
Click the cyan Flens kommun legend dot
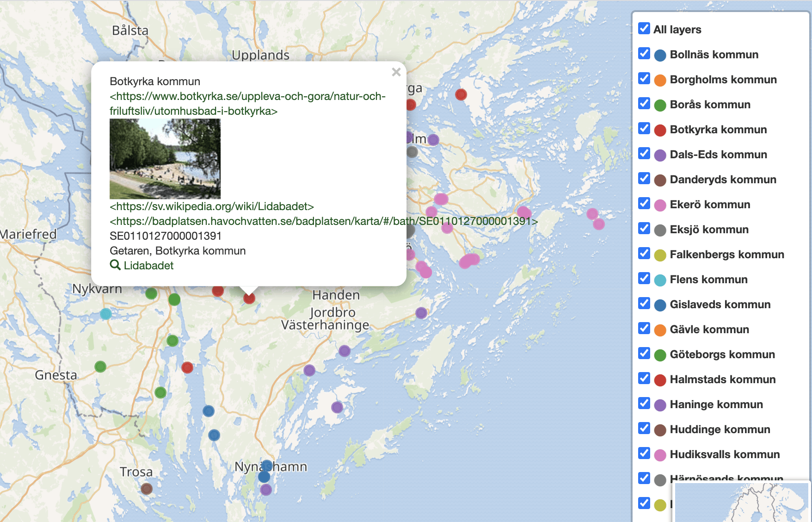(660, 280)
